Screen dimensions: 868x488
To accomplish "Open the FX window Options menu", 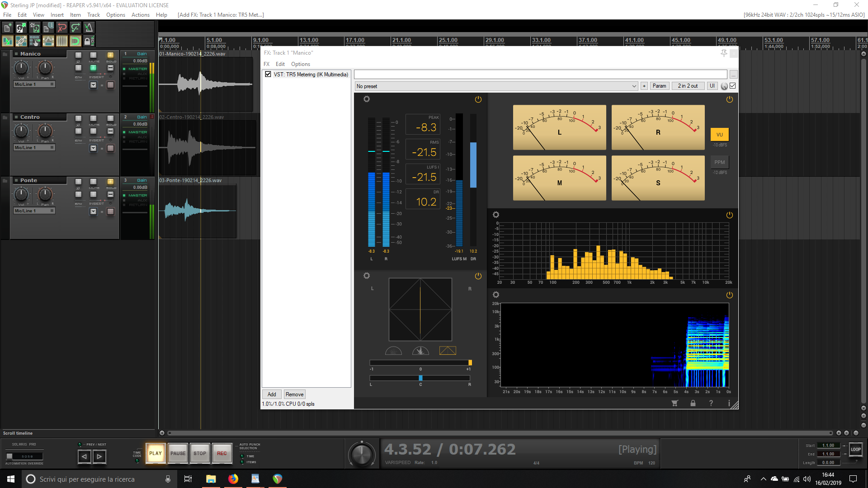I will [x=300, y=64].
